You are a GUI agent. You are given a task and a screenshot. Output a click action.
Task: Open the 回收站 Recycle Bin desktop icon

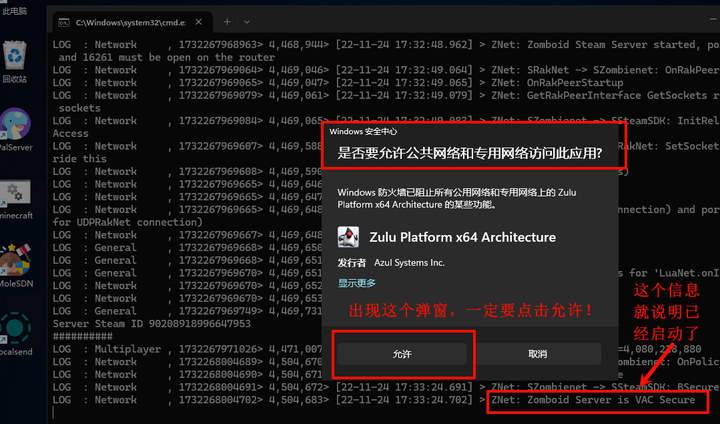pyautogui.click(x=14, y=62)
